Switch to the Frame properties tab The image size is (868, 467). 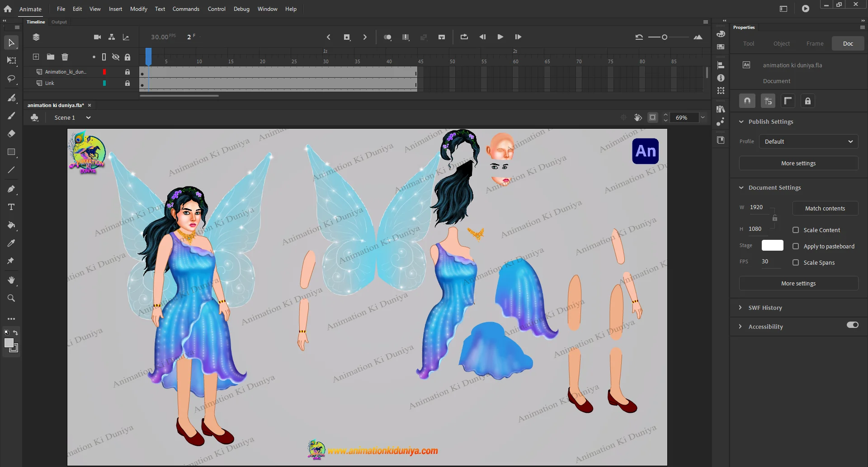pos(815,44)
